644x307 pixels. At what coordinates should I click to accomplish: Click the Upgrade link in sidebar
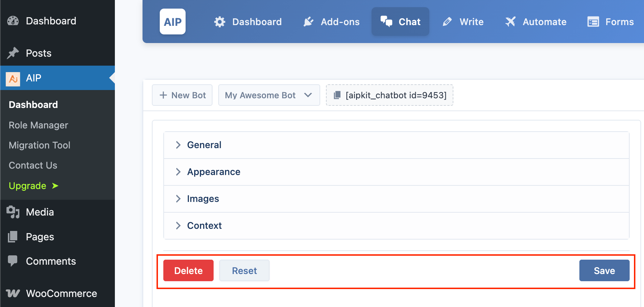(x=33, y=186)
